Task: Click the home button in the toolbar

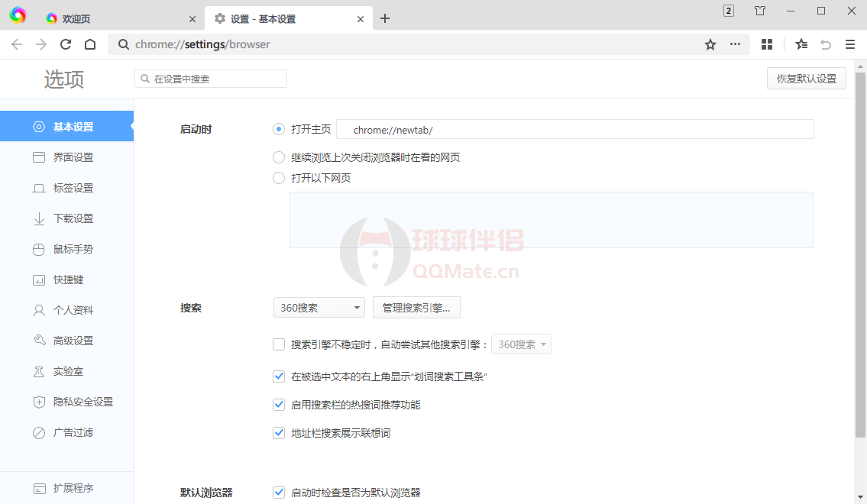Action: pos(89,44)
